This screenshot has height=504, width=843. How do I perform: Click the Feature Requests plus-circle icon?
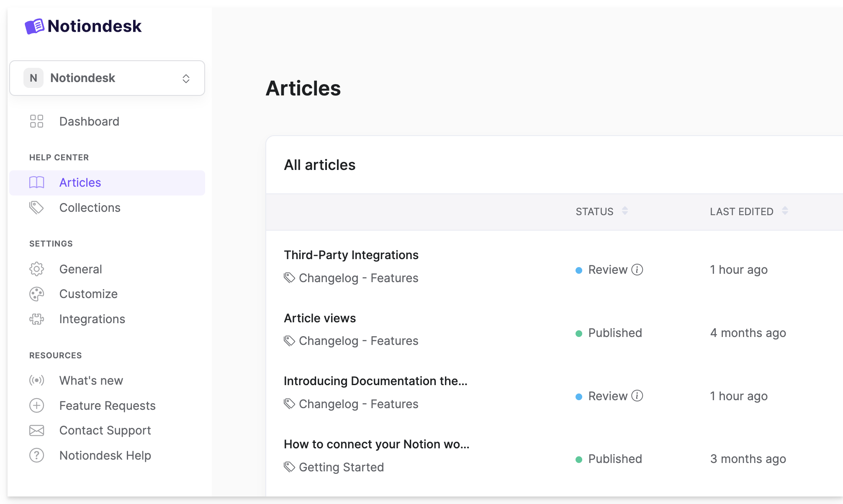37,406
